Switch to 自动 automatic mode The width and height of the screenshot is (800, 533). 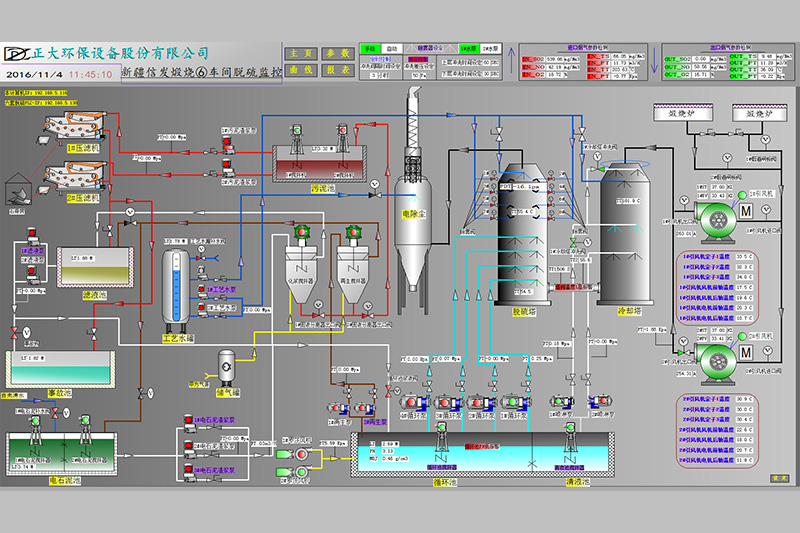392,47
